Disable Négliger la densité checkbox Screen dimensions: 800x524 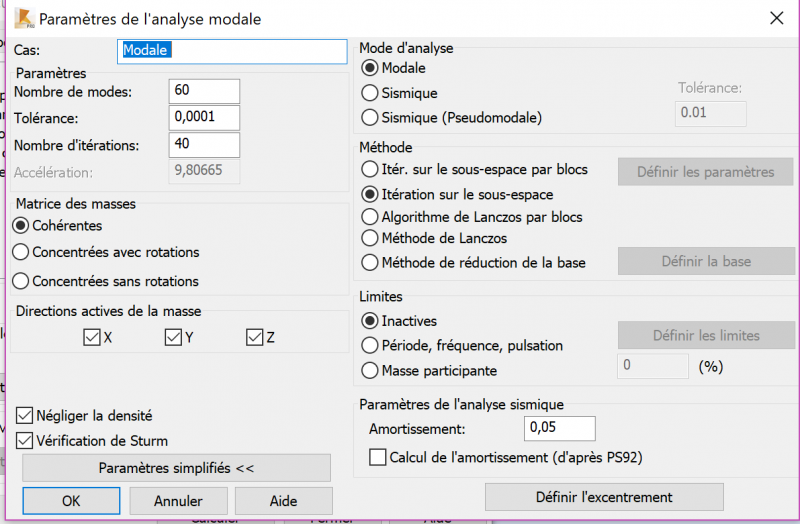pos(24,416)
